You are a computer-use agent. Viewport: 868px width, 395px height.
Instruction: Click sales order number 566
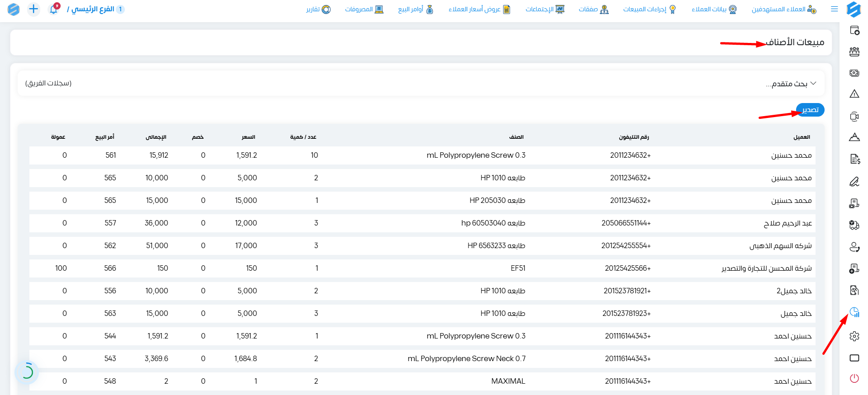tap(110, 268)
